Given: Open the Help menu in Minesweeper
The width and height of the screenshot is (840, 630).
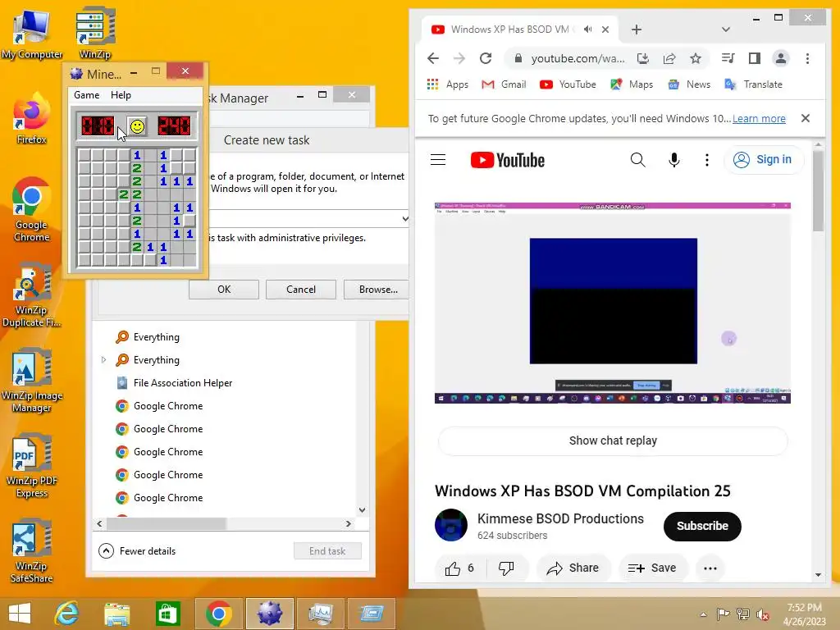Looking at the screenshot, I should 121,95.
